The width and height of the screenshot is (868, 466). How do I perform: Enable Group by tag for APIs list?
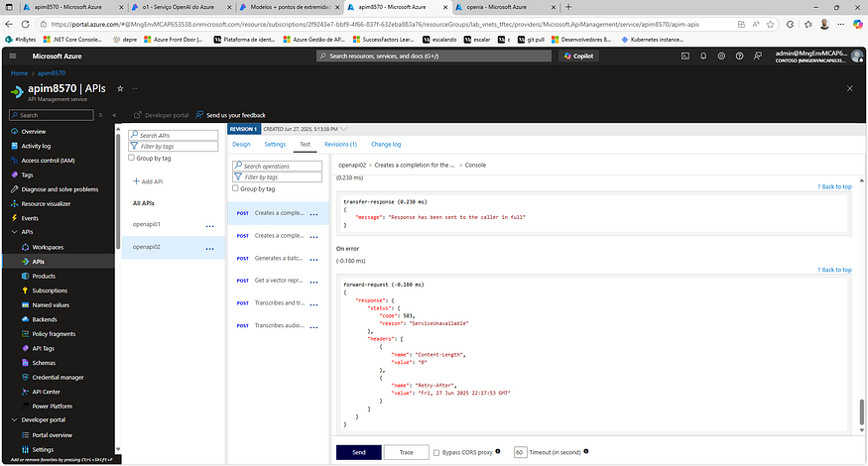click(x=131, y=158)
